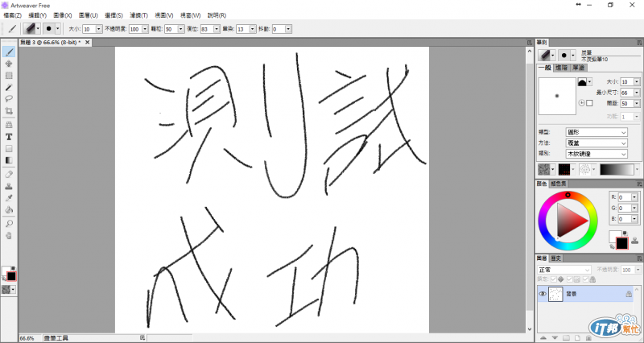Click the move layer down arrow icon
644x343 pixels.
tap(555, 337)
